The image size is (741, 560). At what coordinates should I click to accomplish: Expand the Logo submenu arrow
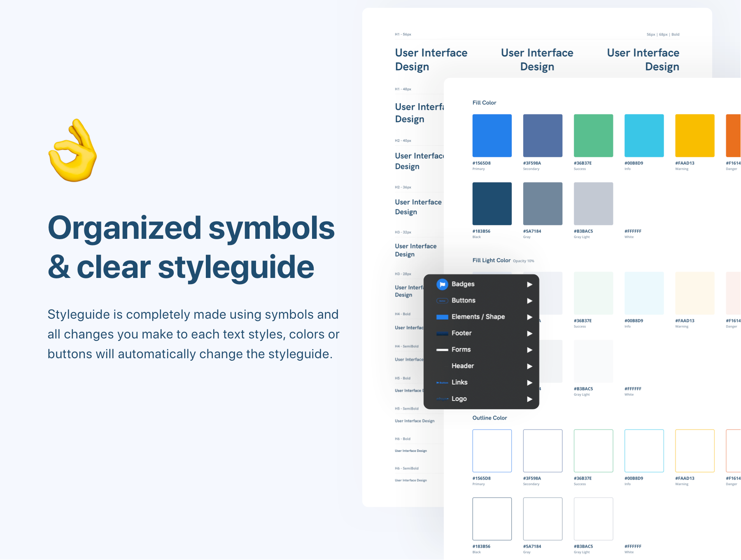[529, 399]
